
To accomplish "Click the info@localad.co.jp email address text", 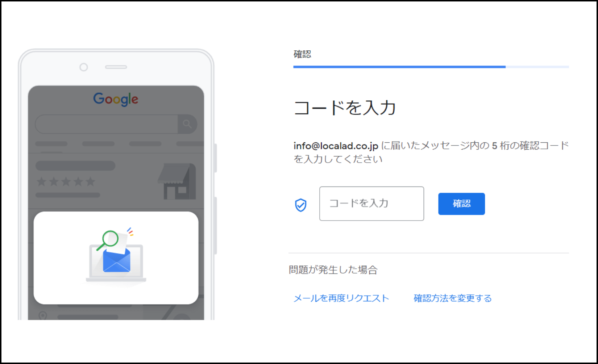I will click(x=336, y=146).
